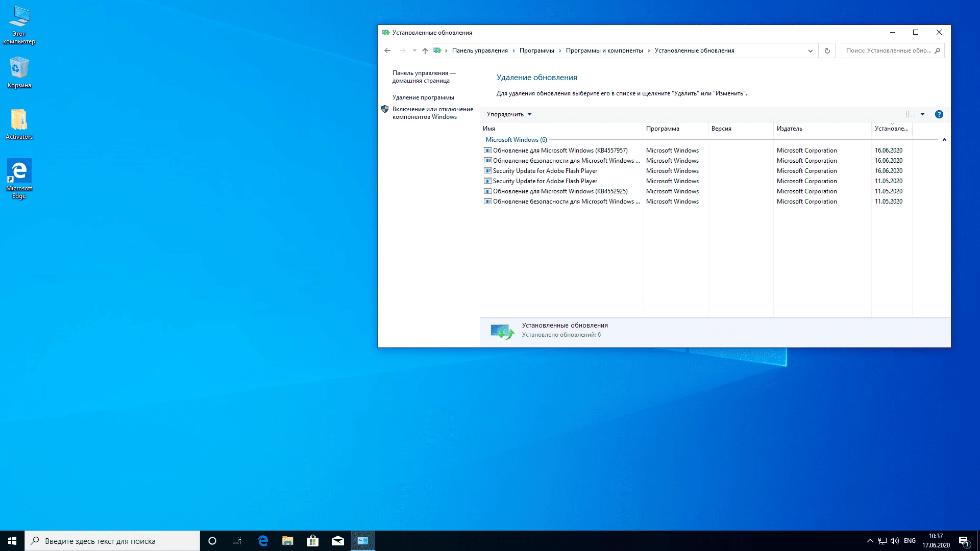Open the clock showing 10:37

[936, 541]
